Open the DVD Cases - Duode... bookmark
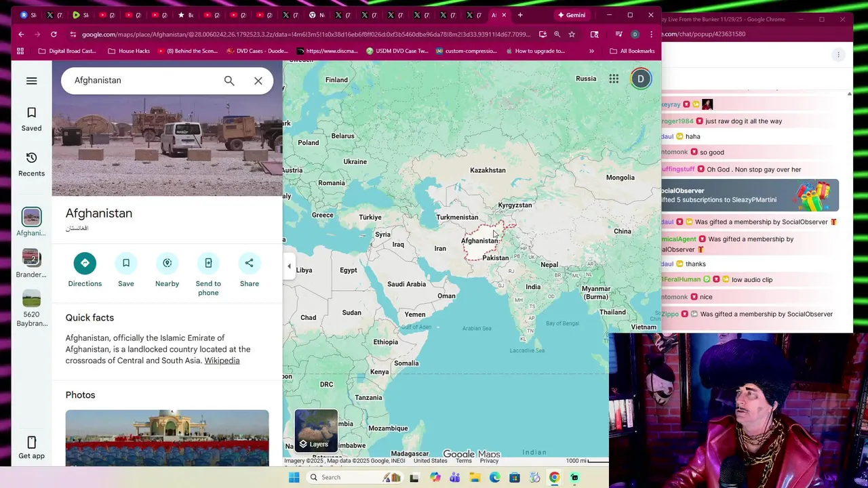Screen dimensions: 868x488 pyautogui.click(x=258, y=51)
